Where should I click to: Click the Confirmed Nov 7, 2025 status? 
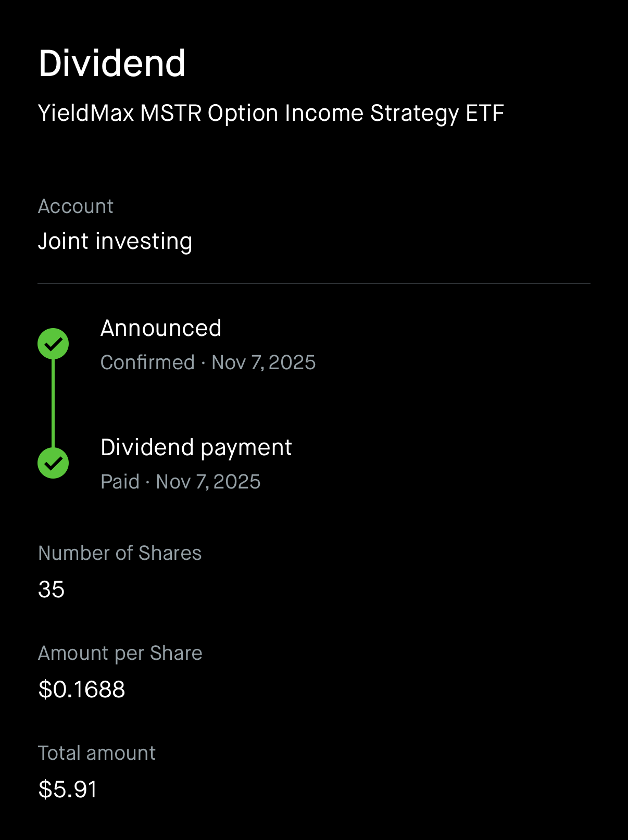tap(208, 362)
